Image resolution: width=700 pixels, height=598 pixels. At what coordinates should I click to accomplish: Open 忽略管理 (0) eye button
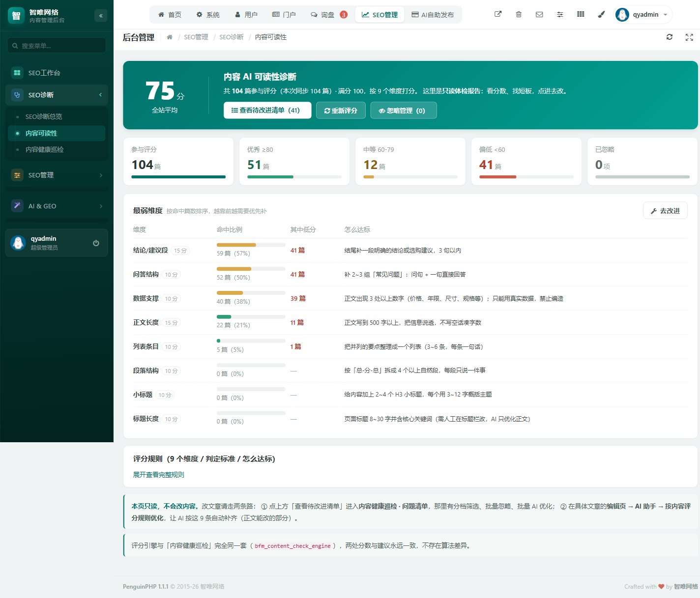(x=404, y=111)
